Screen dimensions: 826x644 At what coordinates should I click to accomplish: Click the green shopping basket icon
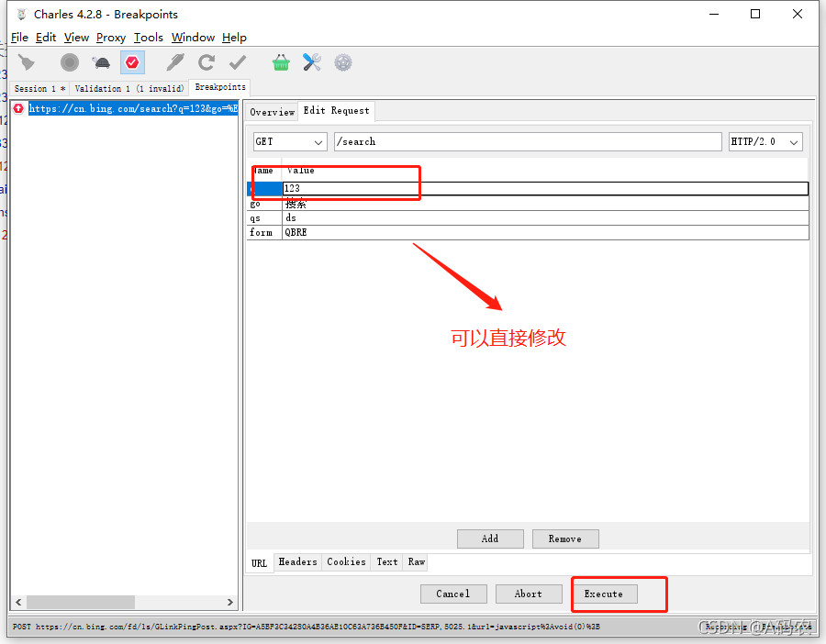coord(281,62)
